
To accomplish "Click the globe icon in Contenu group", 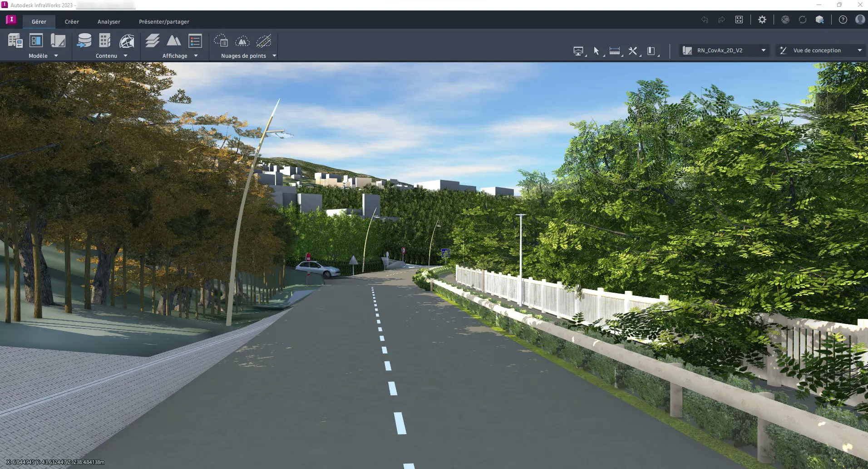I will pos(127,41).
